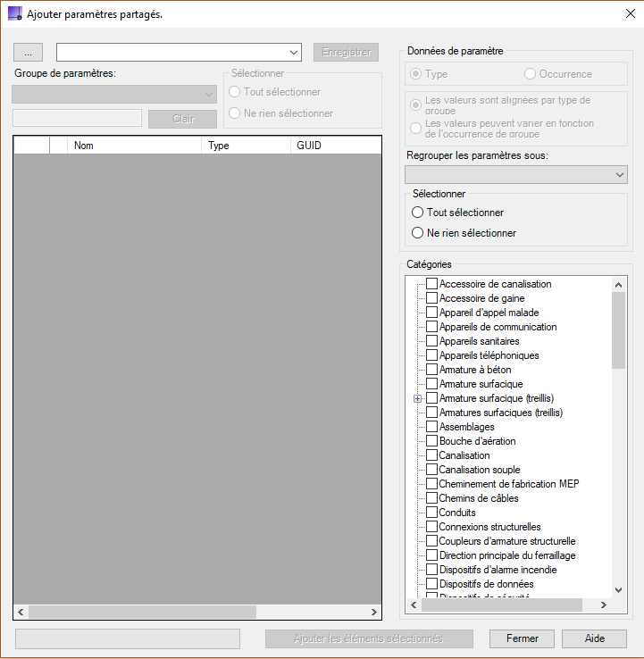Image resolution: width=644 pixels, height=659 pixels.
Task: Close the Ajouter paramètres partagés dialog
Action: point(630,13)
